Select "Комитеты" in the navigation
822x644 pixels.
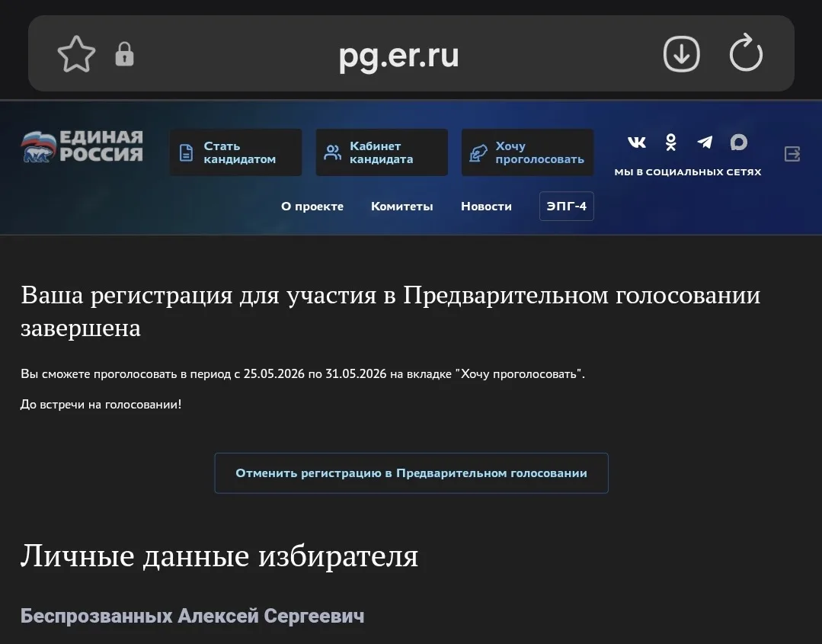[401, 207]
